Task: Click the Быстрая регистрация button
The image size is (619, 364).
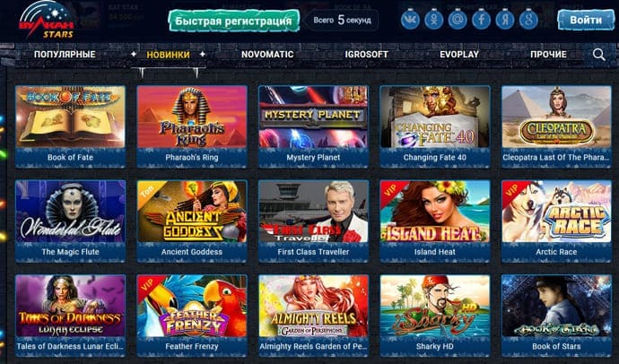Action: tap(233, 21)
